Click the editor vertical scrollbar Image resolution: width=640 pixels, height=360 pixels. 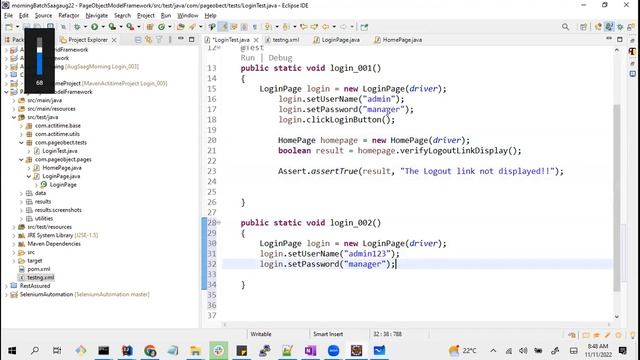[x=617, y=198]
